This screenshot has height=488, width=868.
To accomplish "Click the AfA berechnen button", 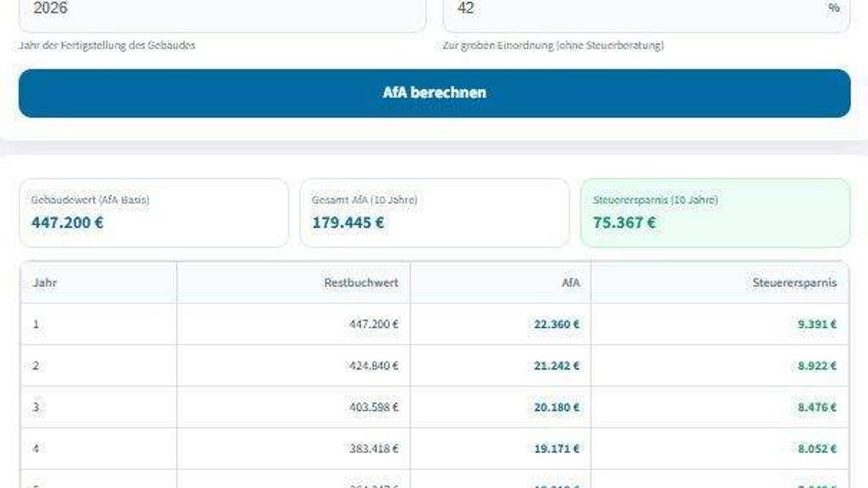I will point(434,93).
